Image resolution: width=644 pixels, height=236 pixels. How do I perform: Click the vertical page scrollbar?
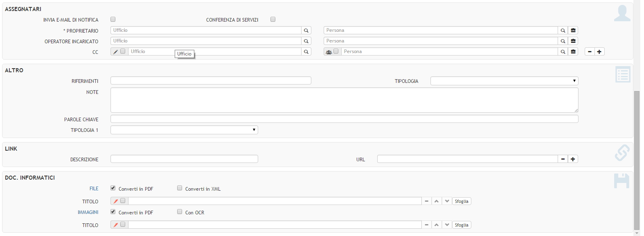coord(637,159)
